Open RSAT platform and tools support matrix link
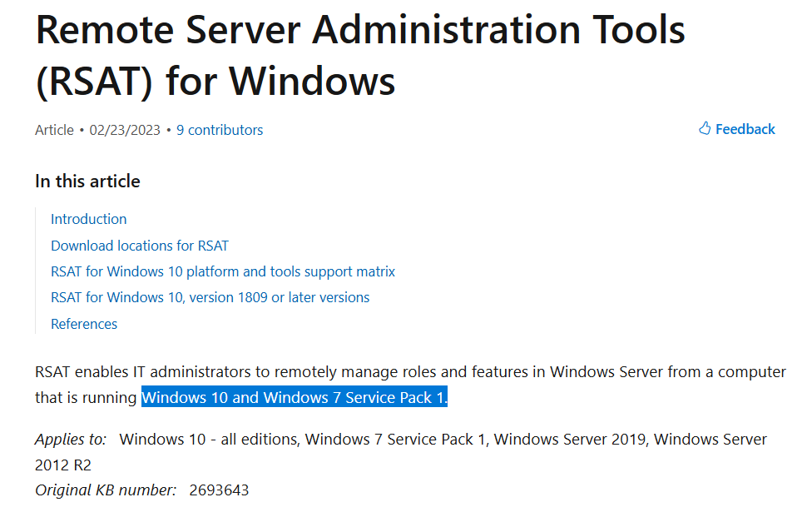The height and width of the screenshot is (527, 812). coord(223,271)
